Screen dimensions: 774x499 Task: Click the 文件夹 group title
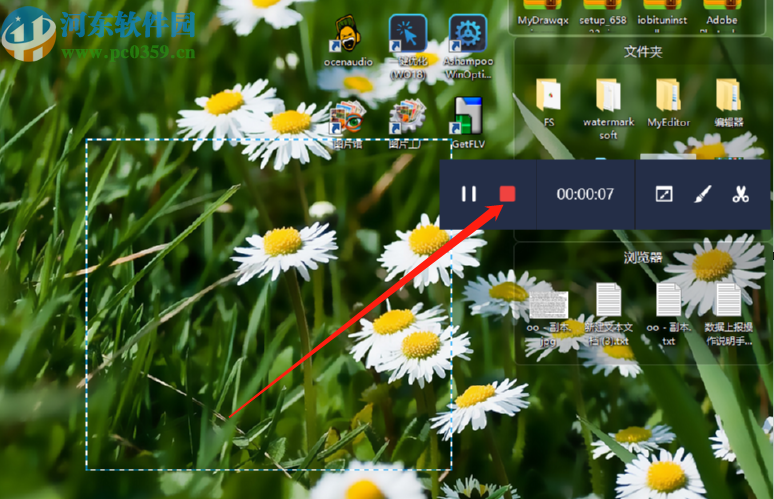[x=643, y=51]
